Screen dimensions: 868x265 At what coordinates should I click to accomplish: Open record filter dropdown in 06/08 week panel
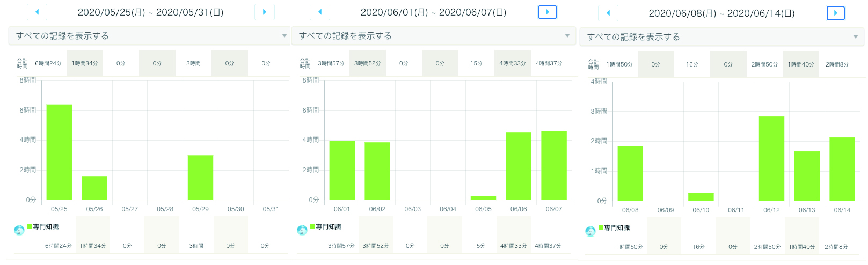click(x=722, y=37)
